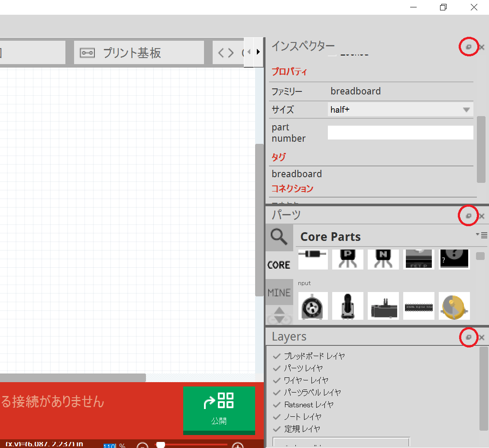Float the Layers panel with undock icon

point(468,337)
